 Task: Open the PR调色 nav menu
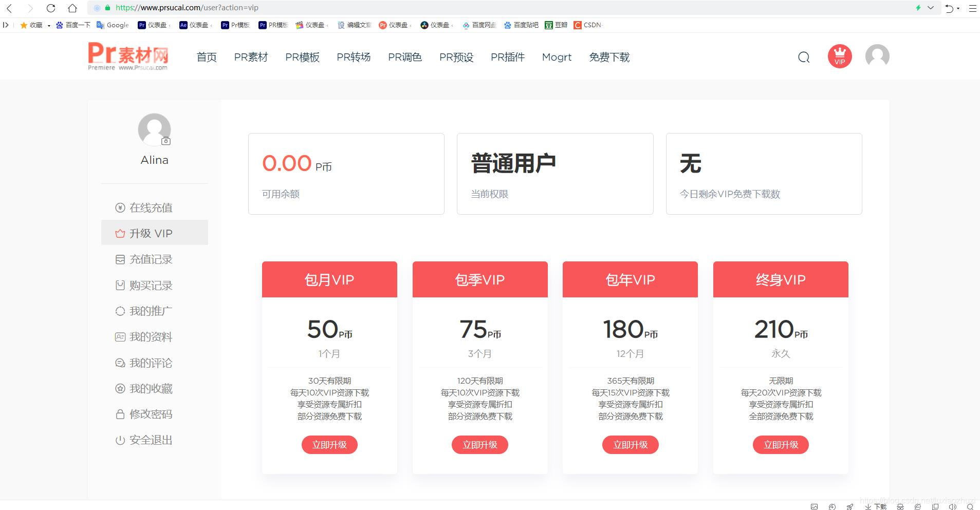coord(405,57)
